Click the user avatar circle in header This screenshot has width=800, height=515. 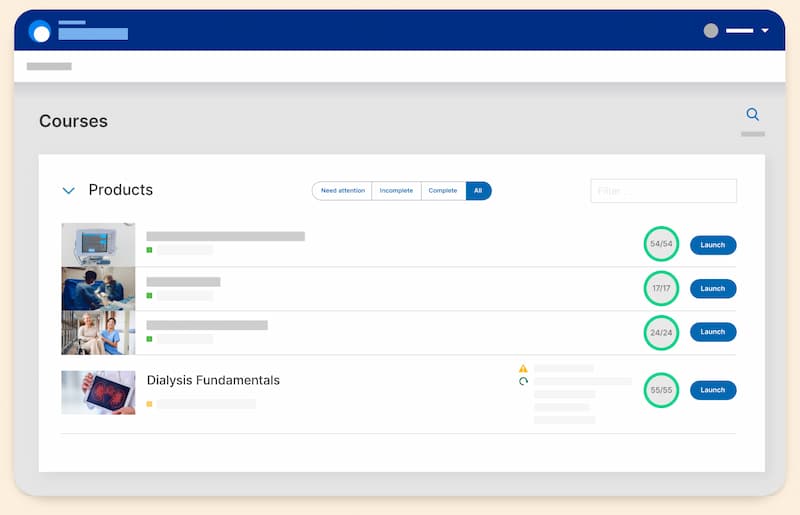(x=711, y=31)
